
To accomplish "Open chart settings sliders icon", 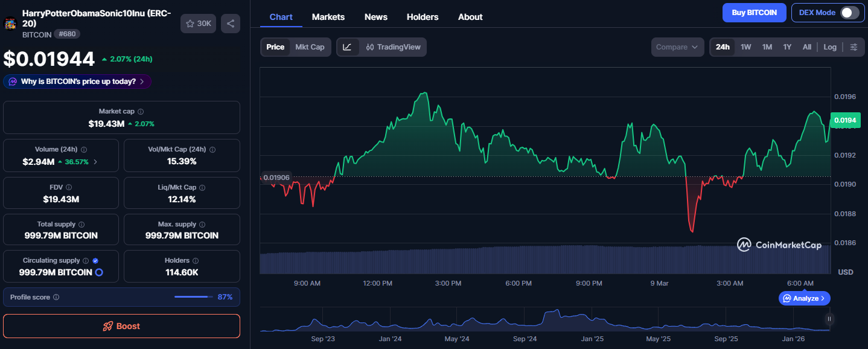I will click(854, 47).
